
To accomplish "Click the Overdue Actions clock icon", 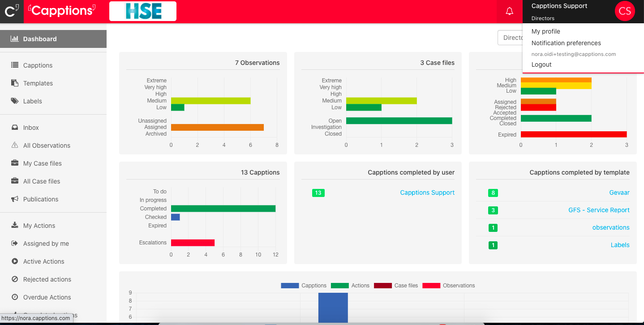I will pos(15,297).
